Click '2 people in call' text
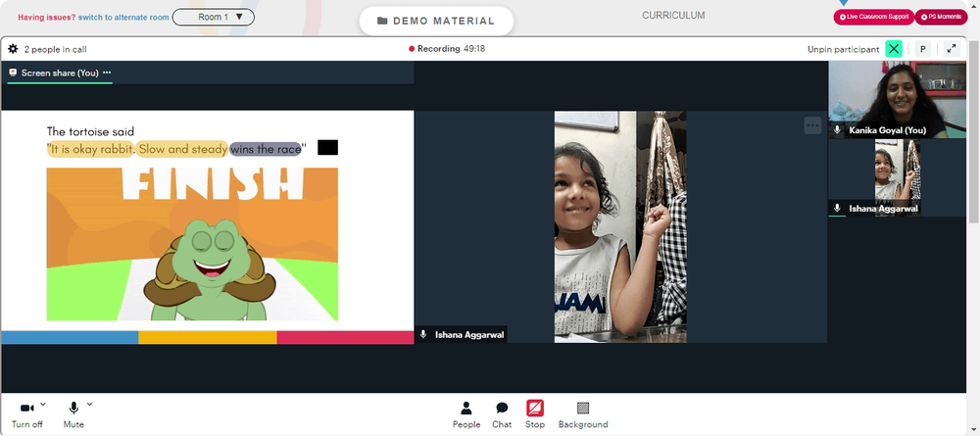 coord(56,49)
